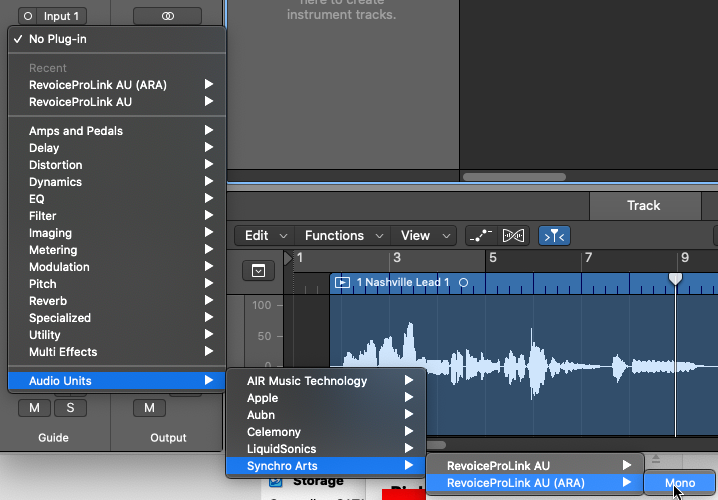Screen dimensions: 718x500
Task: Click the loop circle on Nashville Lead region
Action: click(463, 283)
